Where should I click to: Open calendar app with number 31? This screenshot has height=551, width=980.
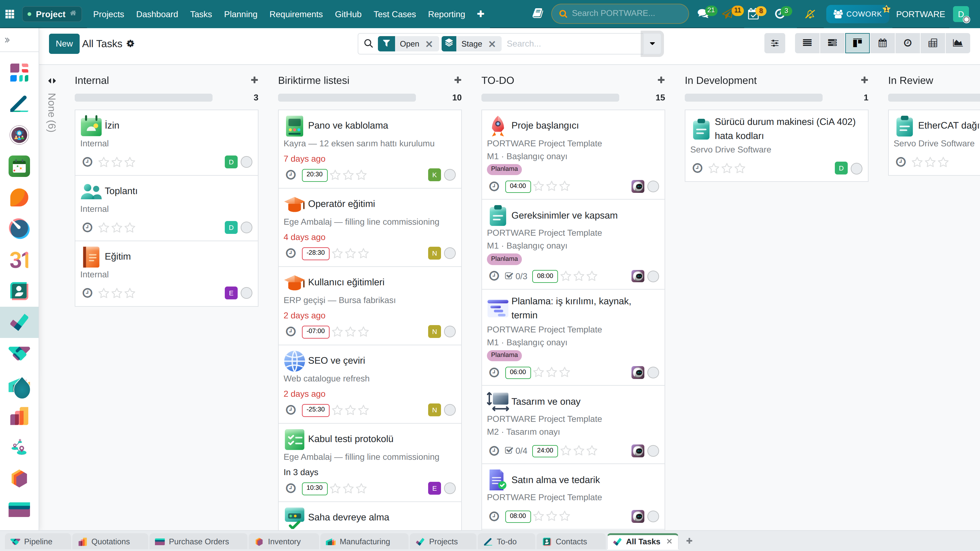tap(19, 260)
